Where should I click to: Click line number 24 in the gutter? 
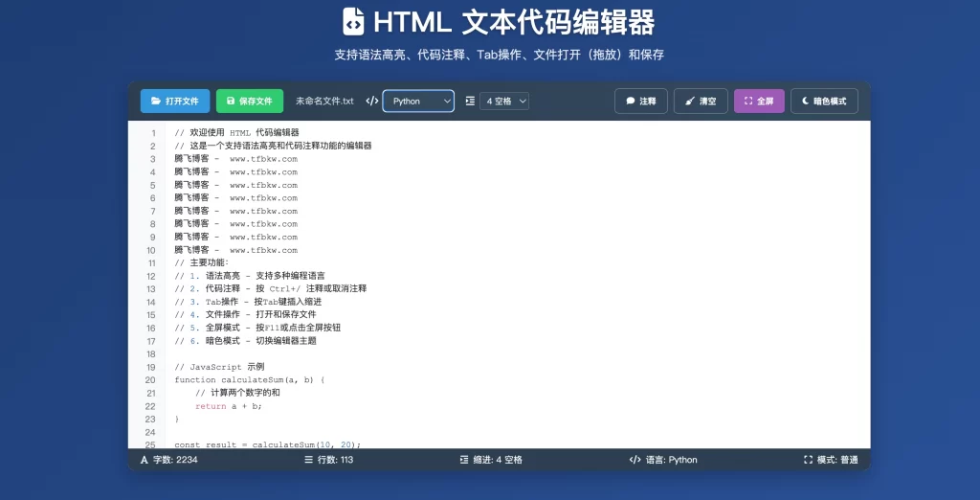pyautogui.click(x=150, y=432)
